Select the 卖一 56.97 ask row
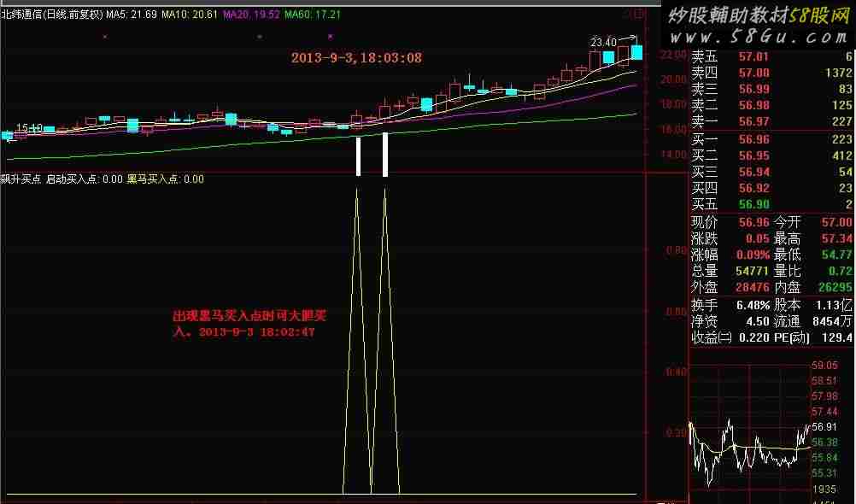 [771, 121]
